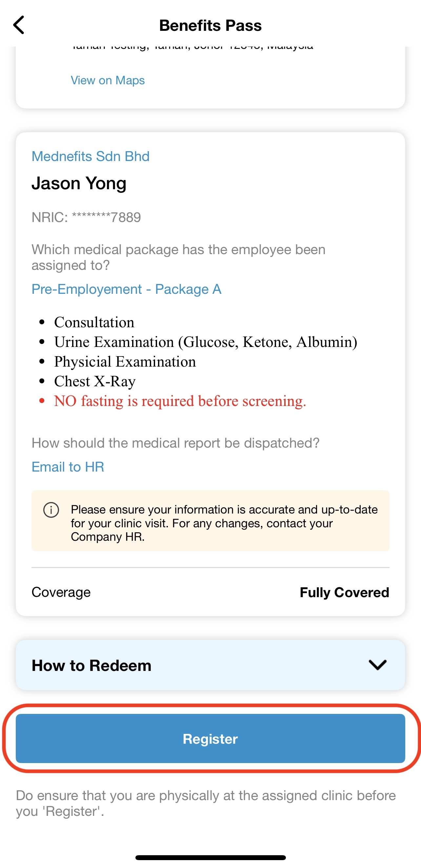Select Pre-Employement - Package A text

(126, 289)
